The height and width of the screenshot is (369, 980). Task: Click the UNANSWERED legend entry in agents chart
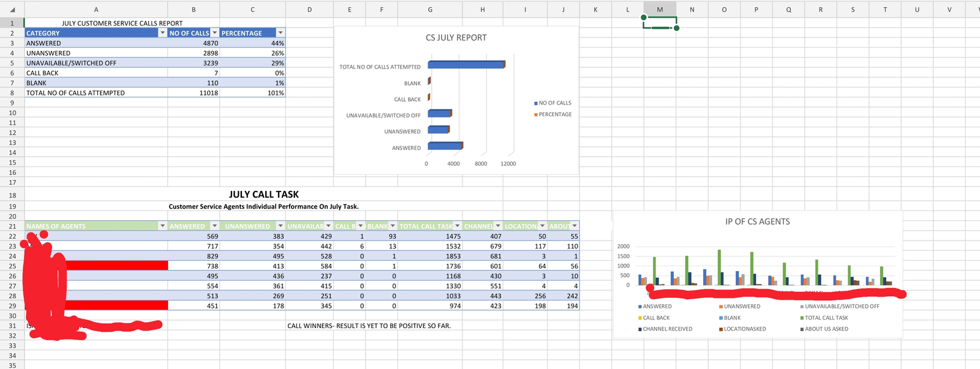click(740, 307)
